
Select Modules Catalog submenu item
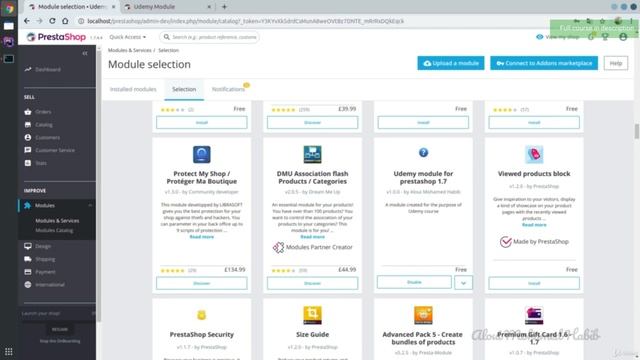tap(54, 230)
